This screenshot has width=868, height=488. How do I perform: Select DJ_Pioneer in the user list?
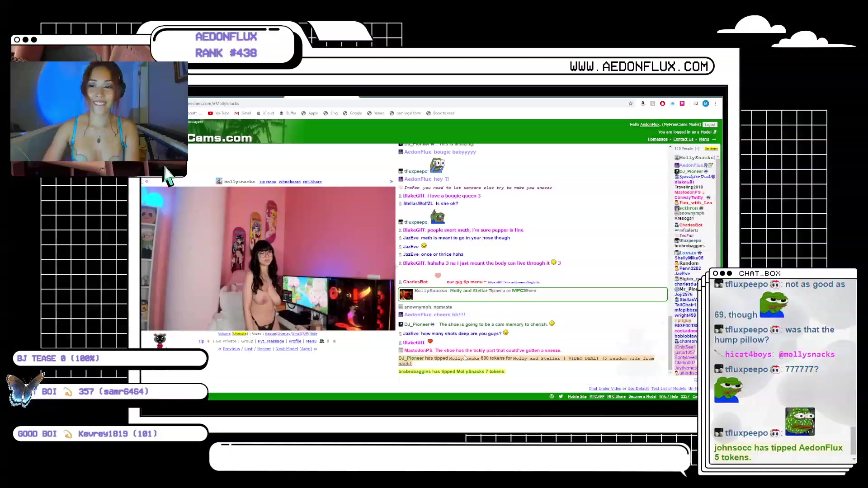691,172
